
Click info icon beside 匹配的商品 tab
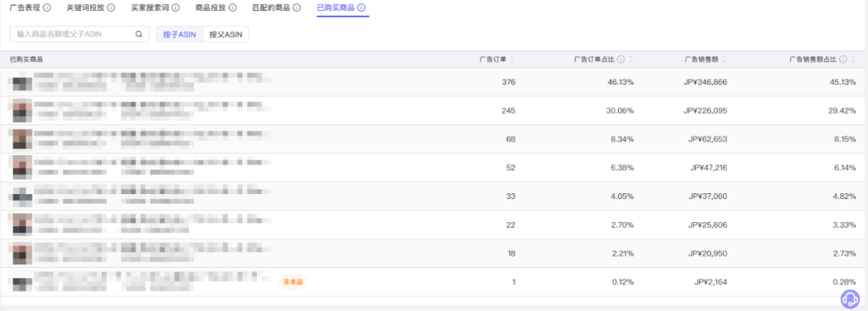pyautogui.click(x=297, y=8)
